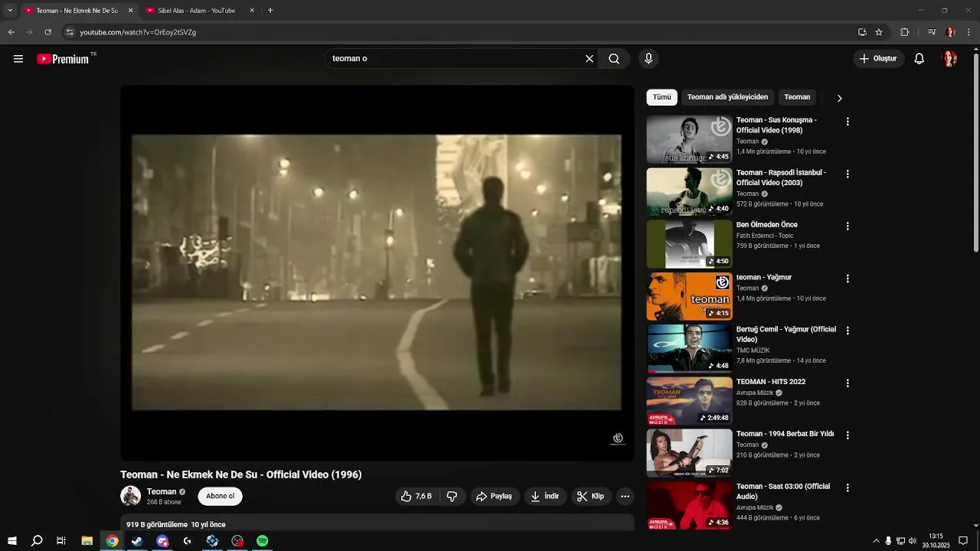Show more filter chips with right arrow
The width and height of the screenshot is (980, 551).
pyautogui.click(x=839, y=98)
